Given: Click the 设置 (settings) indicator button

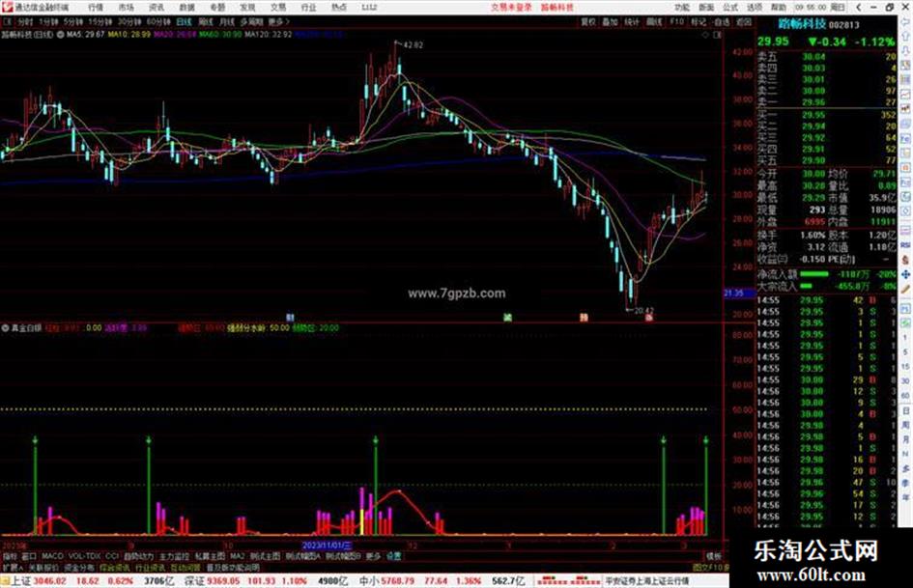Looking at the screenshot, I should click(x=393, y=556).
